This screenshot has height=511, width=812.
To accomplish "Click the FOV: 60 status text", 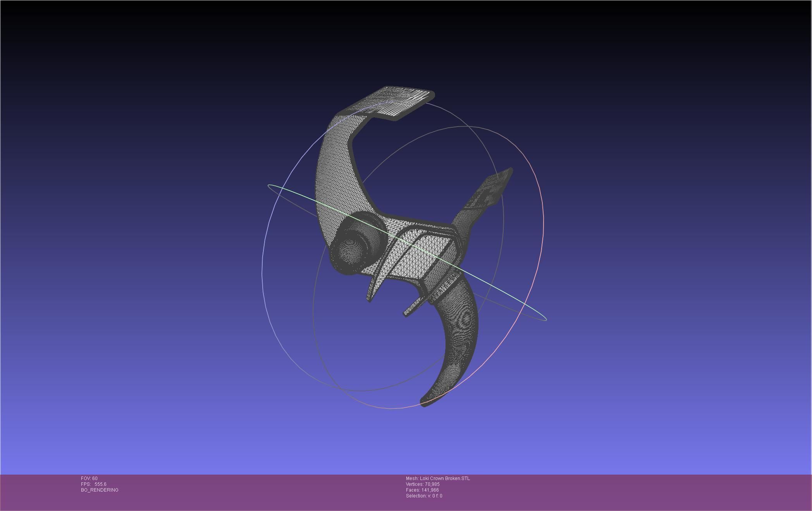I will tap(89, 478).
